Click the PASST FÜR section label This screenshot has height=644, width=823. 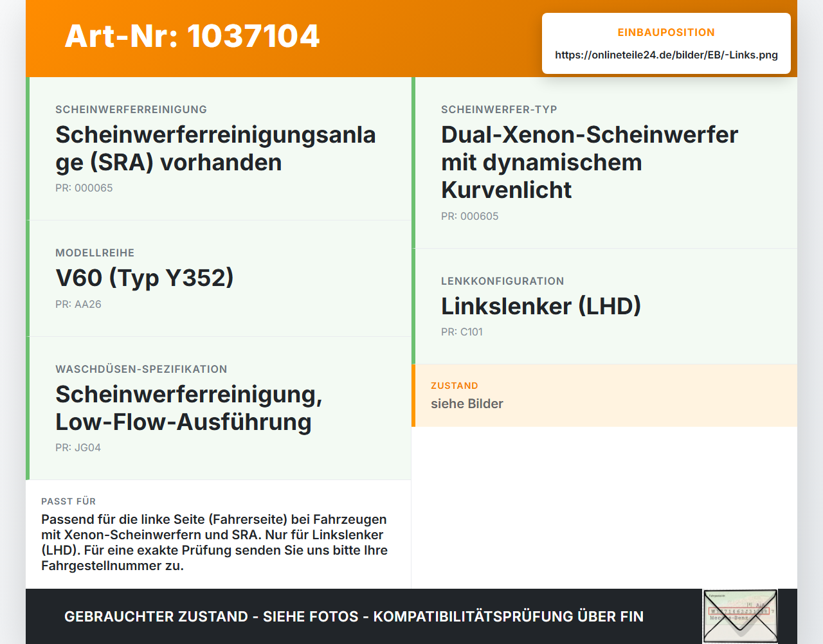(x=68, y=501)
